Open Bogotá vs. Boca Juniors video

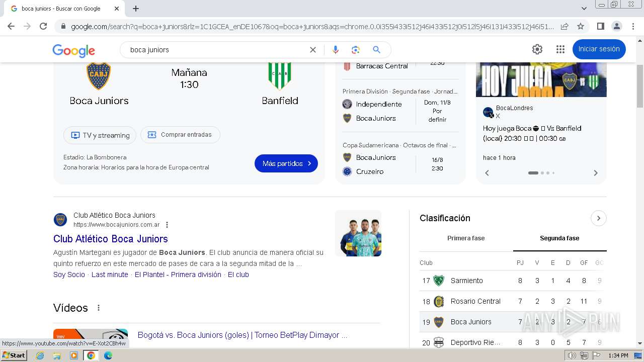[x=243, y=335]
